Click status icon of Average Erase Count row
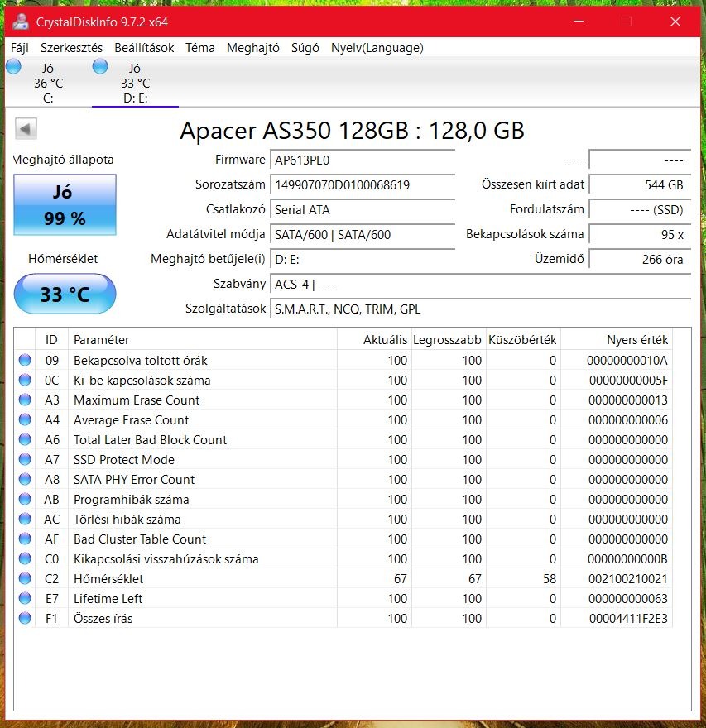The height and width of the screenshot is (728, 706). click(x=25, y=419)
